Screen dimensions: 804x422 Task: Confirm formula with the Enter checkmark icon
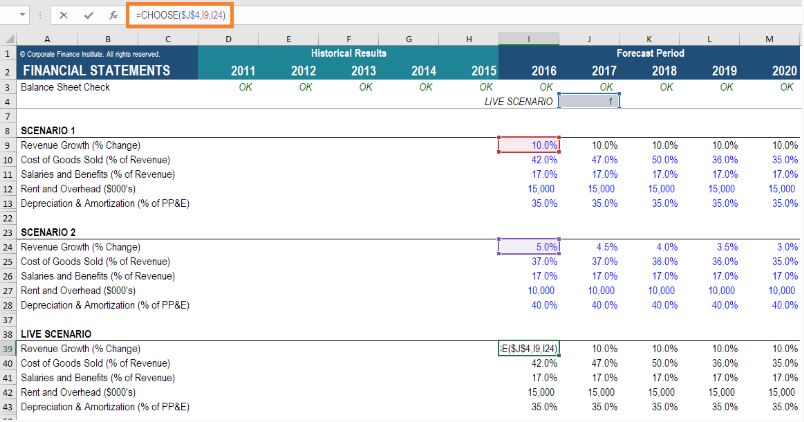click(x=88, y=15)
